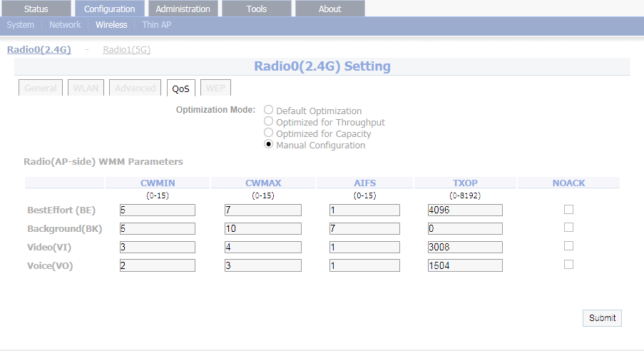This screenshot has height=351, width=644.
Task: Click the Voice(VO) CWMIN field
Action: 158,265
